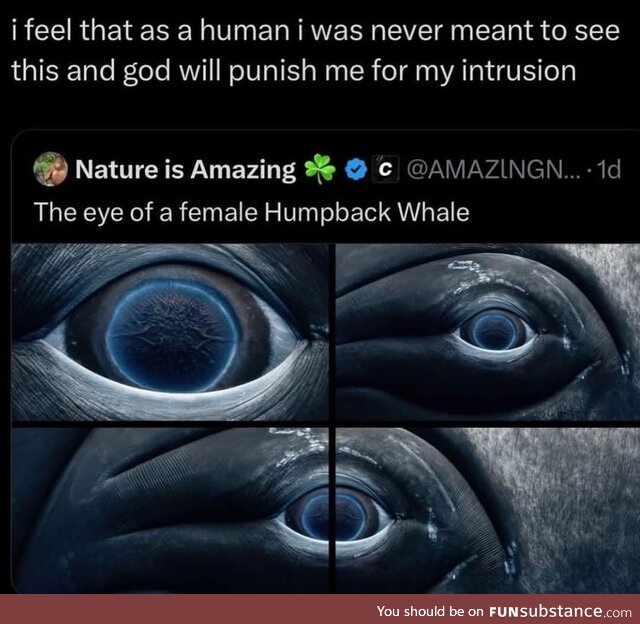This screenshot has width=640, height=624.
Task: Open the bottom-left whale eye photo
Action: tap(170, 510)
